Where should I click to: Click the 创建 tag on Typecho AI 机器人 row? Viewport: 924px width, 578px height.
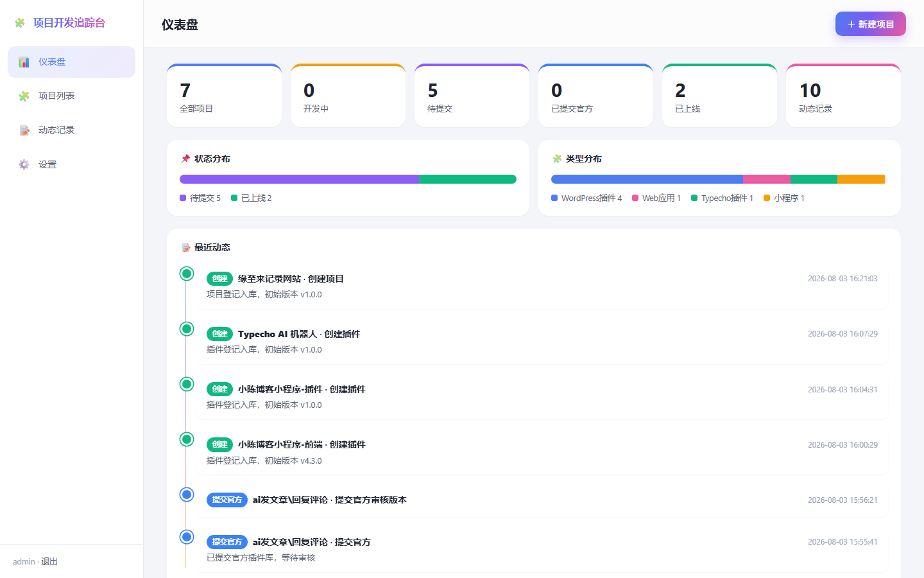219,334
